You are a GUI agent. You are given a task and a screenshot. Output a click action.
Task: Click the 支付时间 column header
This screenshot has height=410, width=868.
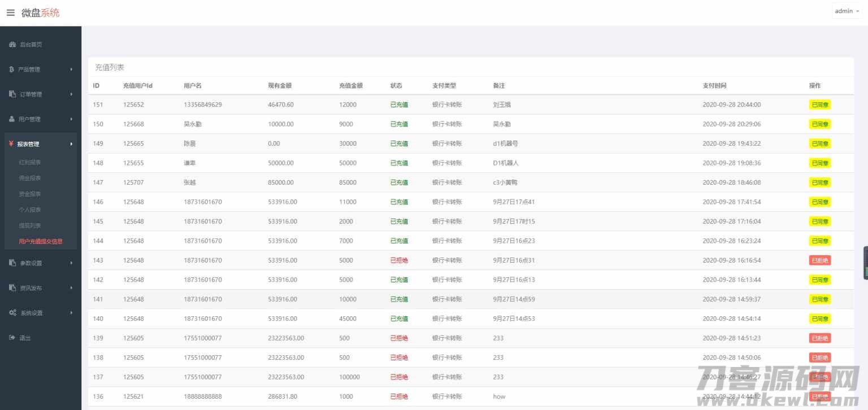pyautogui.click(x=714, y=86)
